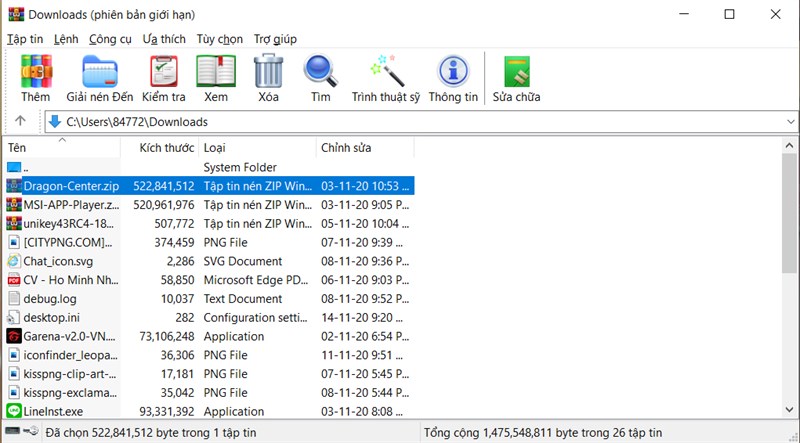Click size value 93,331,392

tap(167, 411)
